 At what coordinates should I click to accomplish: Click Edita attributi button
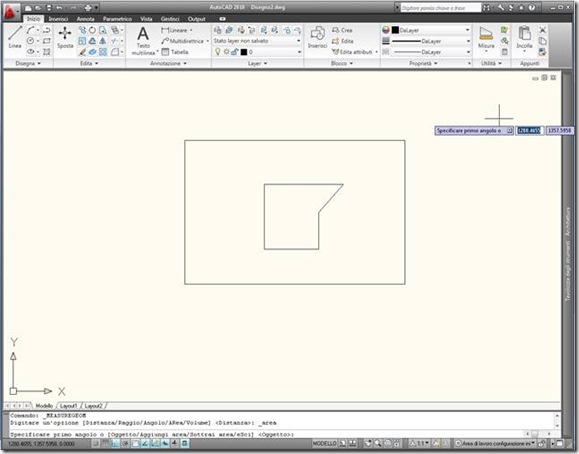(x=354, y=52)
